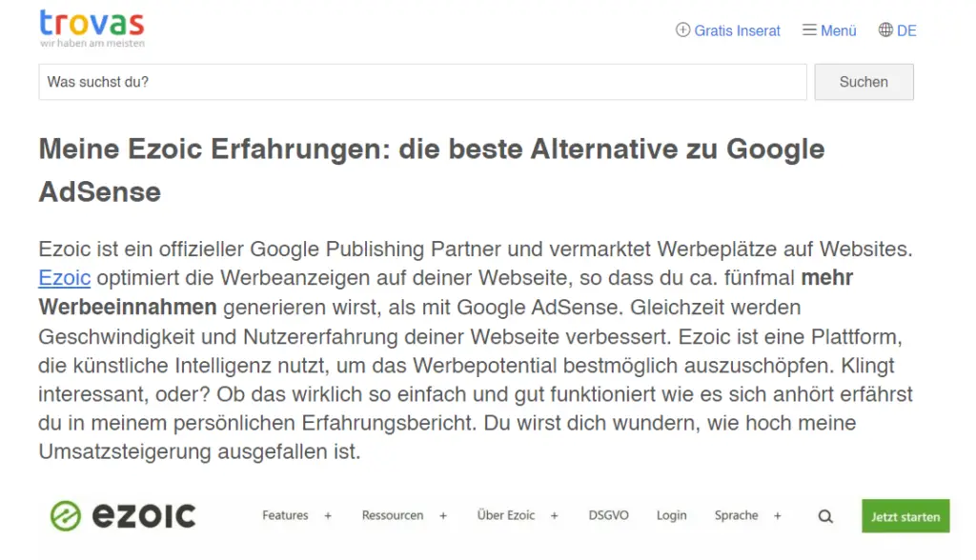Click the Ezoic green circle logo
This screenshot has height=560, width=976.
[66, 516]
